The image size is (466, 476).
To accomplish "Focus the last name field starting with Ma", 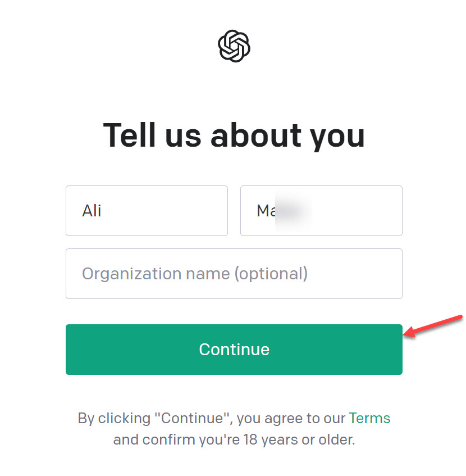I will pos(321,211).
